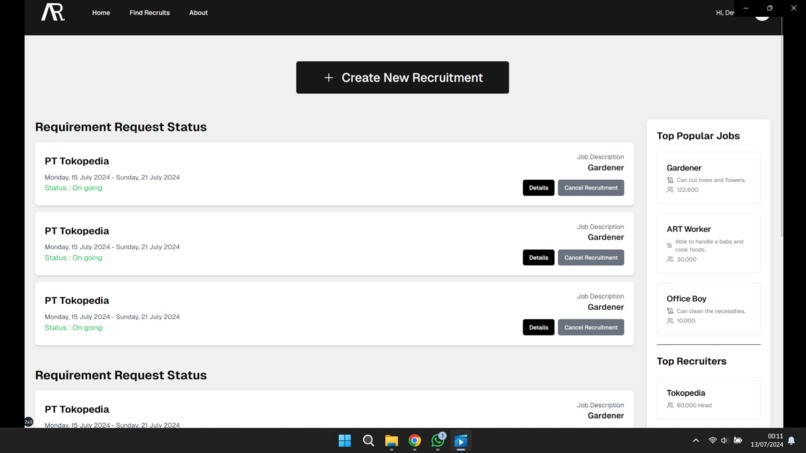806x453 pixels.
Task: Click the text 'Able to handle a baby and cook foods.'
Action: 709,246
